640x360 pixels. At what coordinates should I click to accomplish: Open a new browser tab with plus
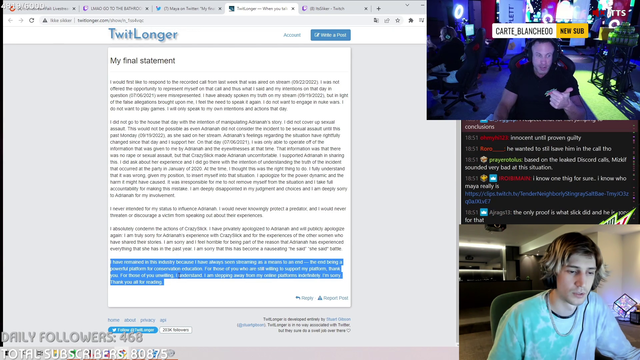coord(378,9)
